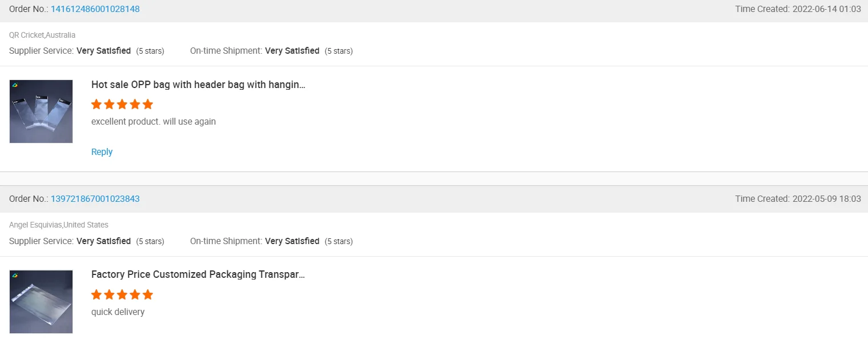
Task: Open order number 139721867001023843
Action: pos(95,199)
